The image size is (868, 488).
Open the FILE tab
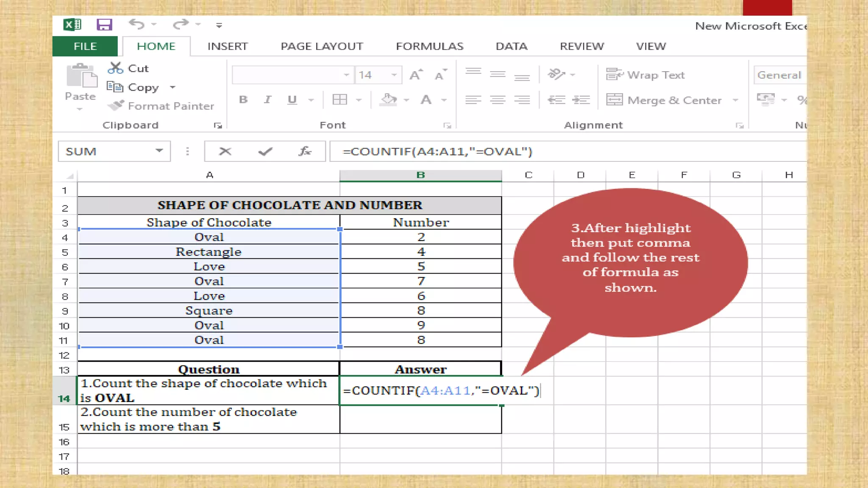85,46
